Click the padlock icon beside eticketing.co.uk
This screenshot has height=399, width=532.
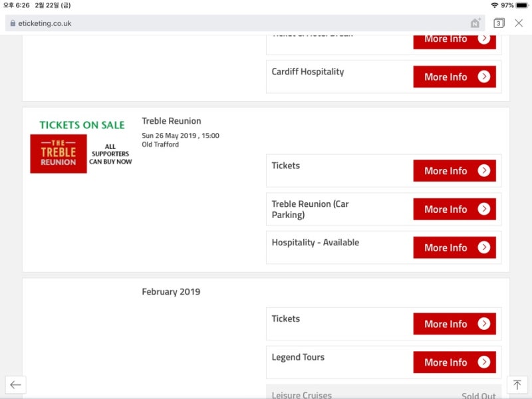(13, 23)
